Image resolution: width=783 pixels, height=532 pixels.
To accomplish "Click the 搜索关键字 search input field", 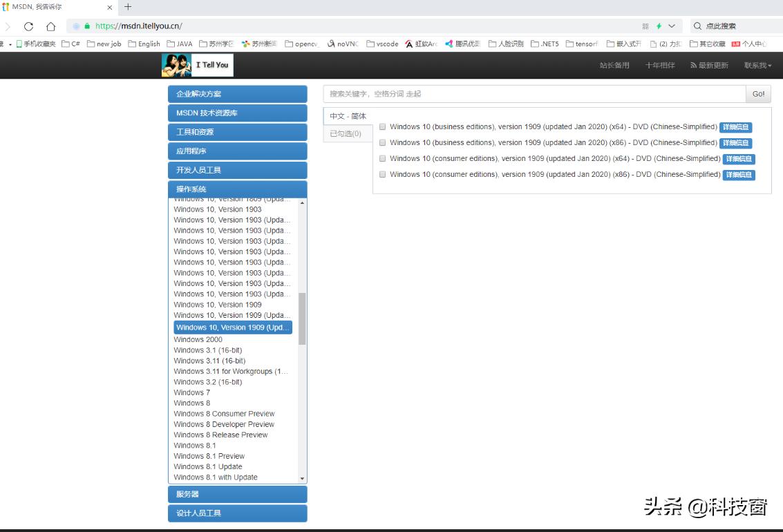I will pos(534,94).
